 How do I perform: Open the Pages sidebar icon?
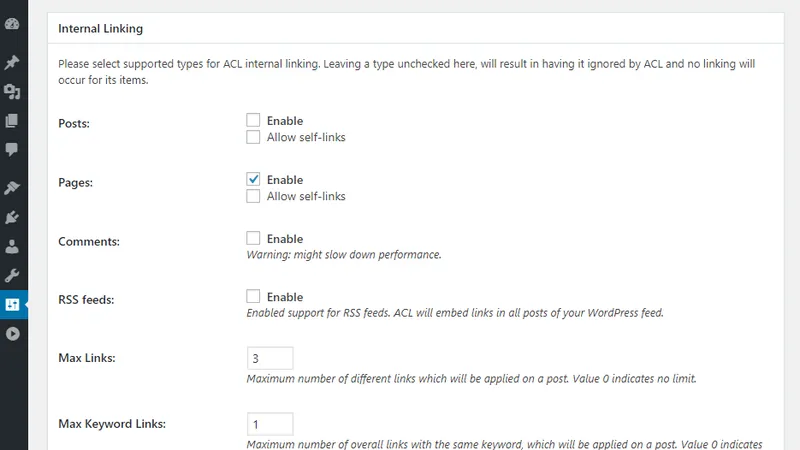tap(12, 120)
